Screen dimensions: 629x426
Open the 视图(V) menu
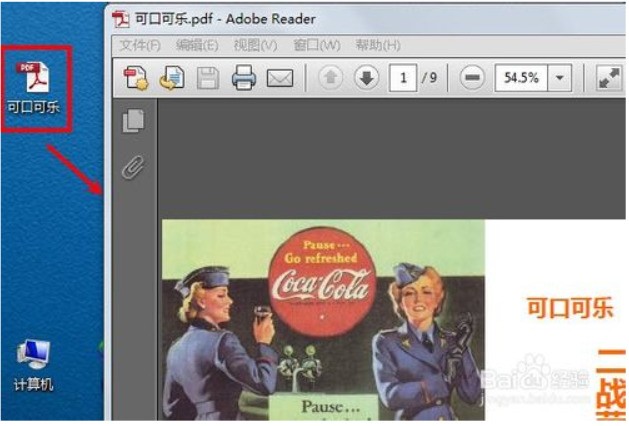point(255,46)
